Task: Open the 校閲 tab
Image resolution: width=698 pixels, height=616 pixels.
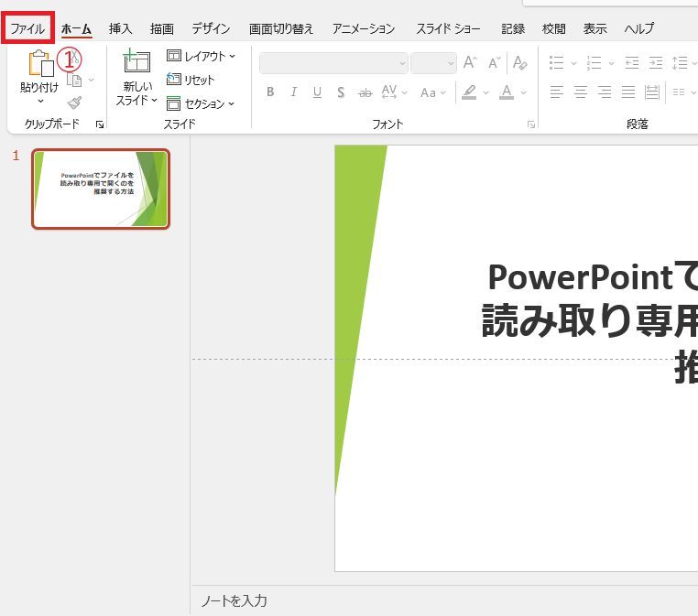Action: click(x=554, y=28)
